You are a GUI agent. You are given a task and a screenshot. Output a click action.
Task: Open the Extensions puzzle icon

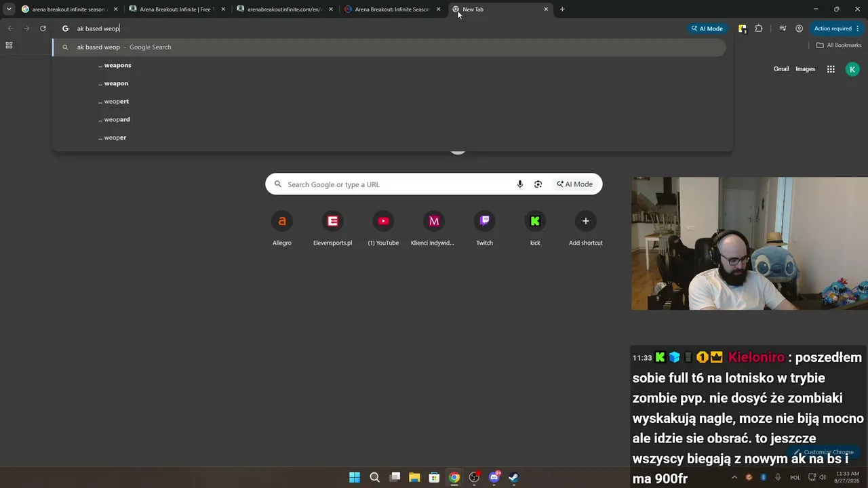[x=759, y=28]
